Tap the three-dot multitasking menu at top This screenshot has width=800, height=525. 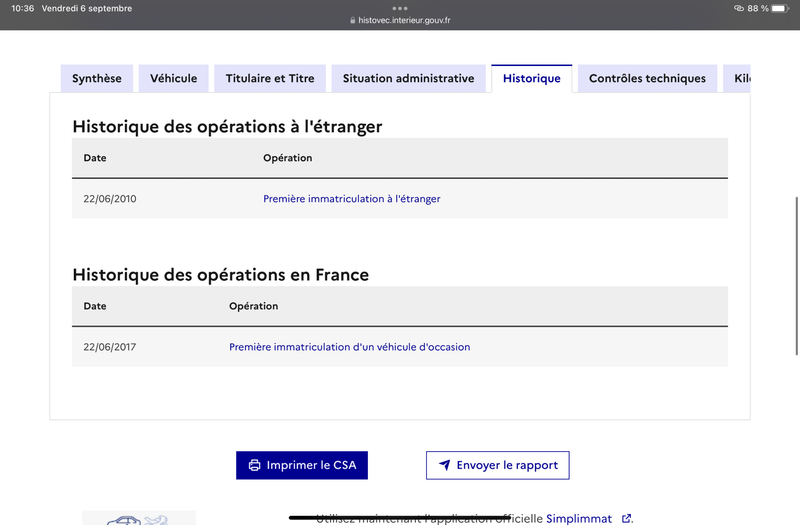tap(400, 8)
